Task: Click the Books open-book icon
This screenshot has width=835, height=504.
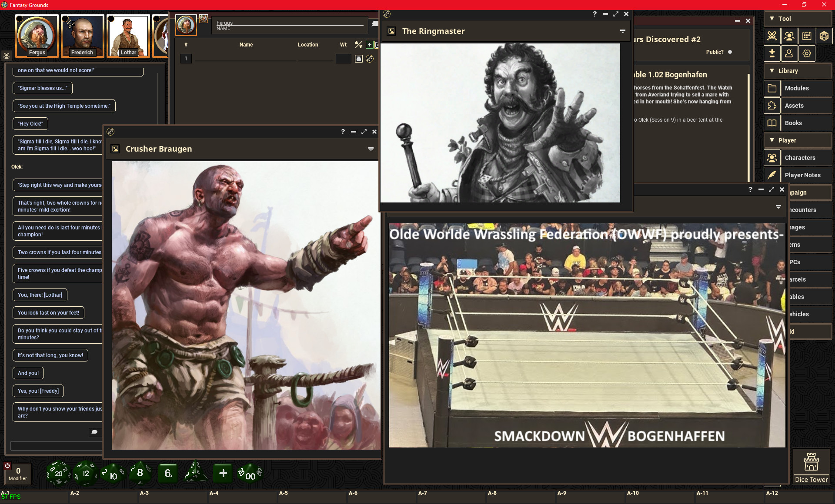Action: [772, 123]
